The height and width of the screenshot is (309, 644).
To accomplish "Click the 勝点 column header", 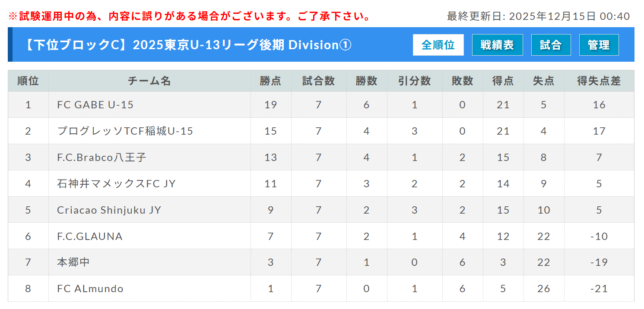I will click(270, 81).
